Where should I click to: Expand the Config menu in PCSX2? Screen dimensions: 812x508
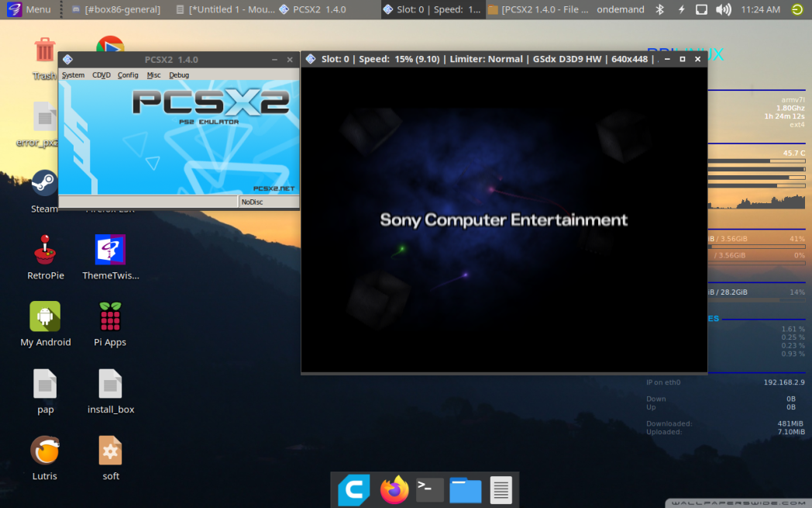tap(128, 75)
